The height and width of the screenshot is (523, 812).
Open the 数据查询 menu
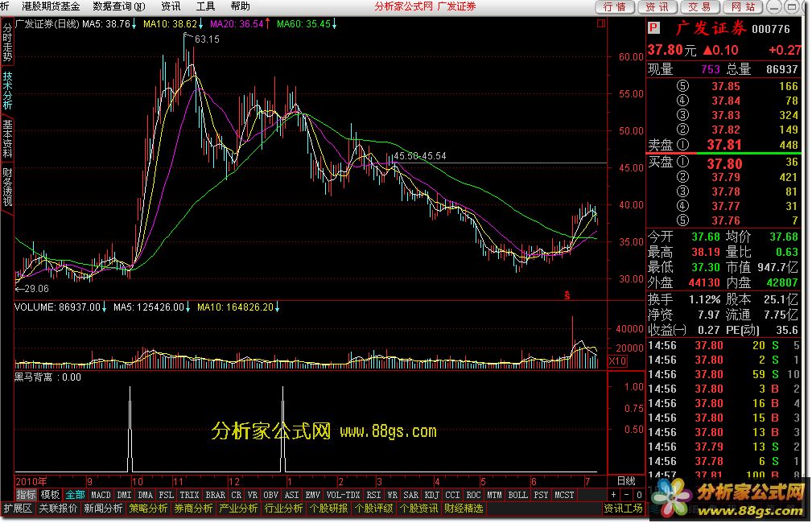[118, 6]
